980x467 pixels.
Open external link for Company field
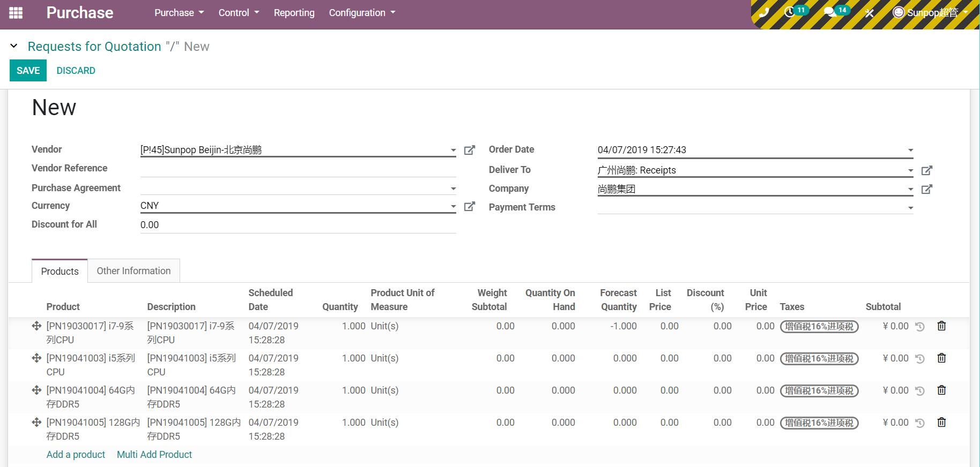tap(926, 189)
